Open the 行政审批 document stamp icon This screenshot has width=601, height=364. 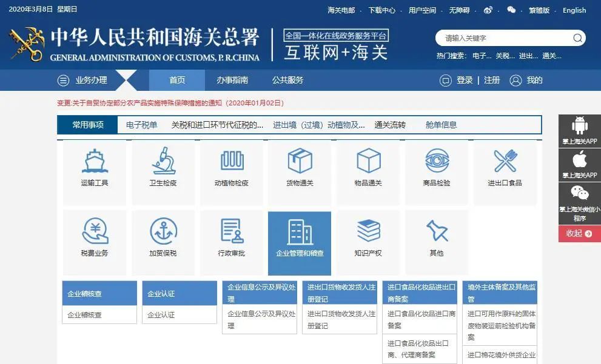(232, 231)
